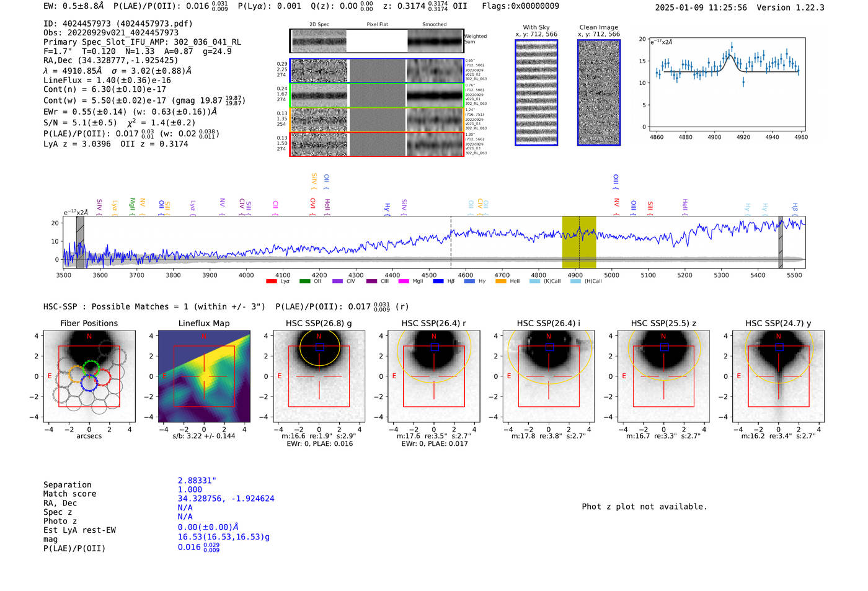This screenshot has height=591, width=868.
Task: Click the Obs 20220929v021_4024457973 line
Action: pyautogui.click(x=111, y=32)
